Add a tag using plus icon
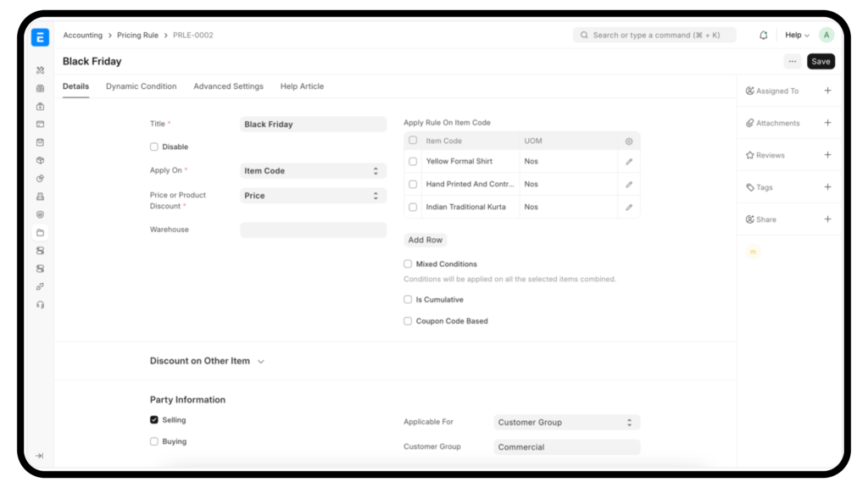 (x=827, y=187)
